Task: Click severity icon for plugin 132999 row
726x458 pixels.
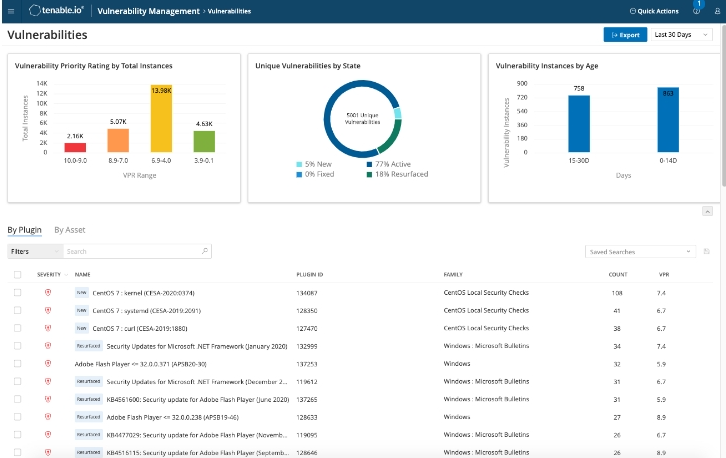Action: tap(48, 346)
